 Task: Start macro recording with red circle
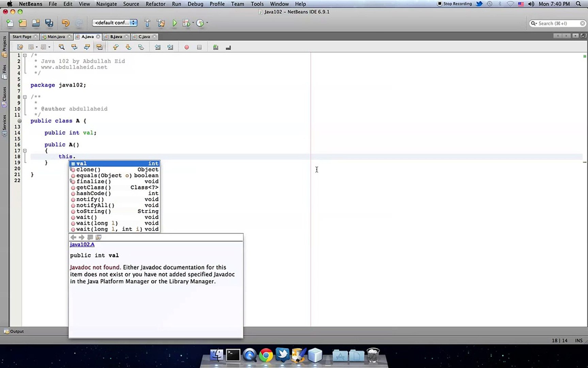tap(186, 47)
